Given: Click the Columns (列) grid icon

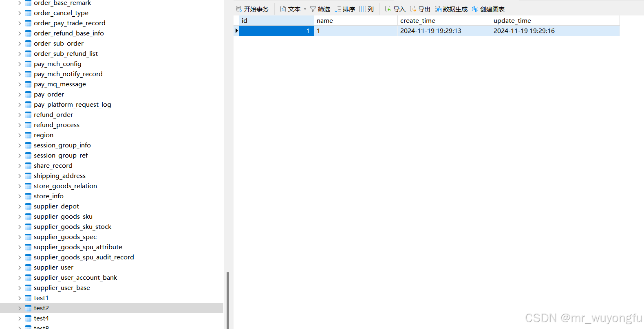Looking at the screenshot, I should point(363,9).
